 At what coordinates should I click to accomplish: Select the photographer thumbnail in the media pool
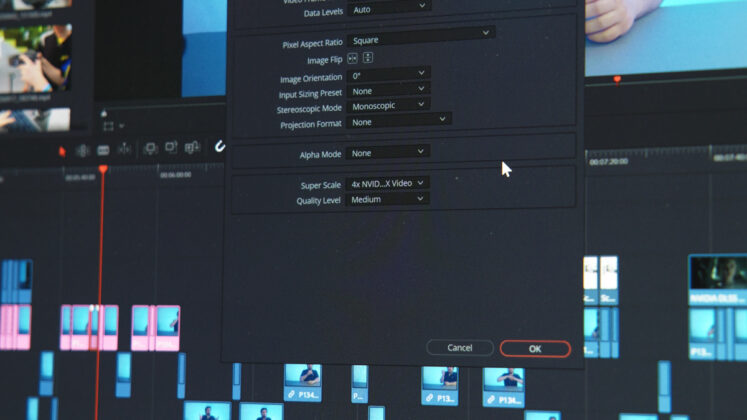click(36, 59)
